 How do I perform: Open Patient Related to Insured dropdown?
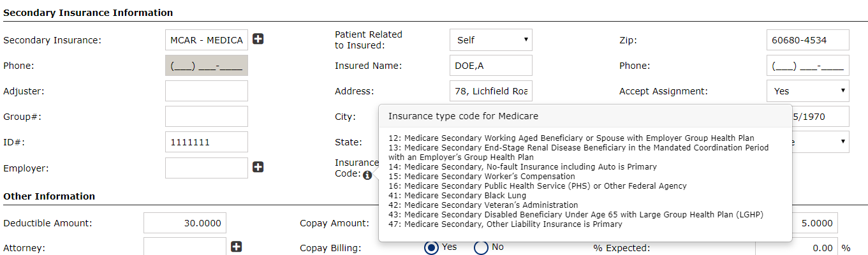(x=490, y=40)
